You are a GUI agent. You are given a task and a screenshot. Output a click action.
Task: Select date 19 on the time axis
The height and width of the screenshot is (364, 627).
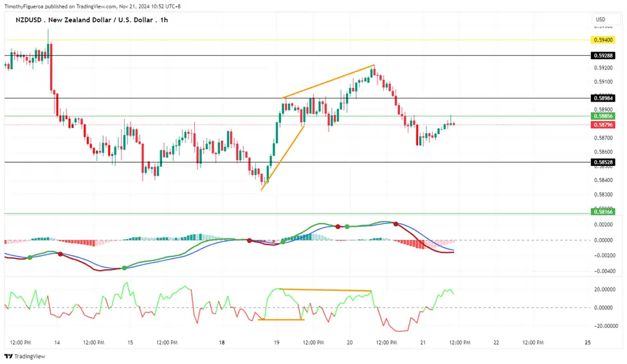tap(277, 343)
